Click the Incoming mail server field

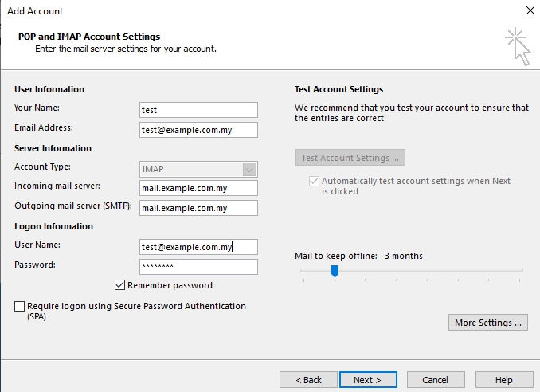pos(198,188)
